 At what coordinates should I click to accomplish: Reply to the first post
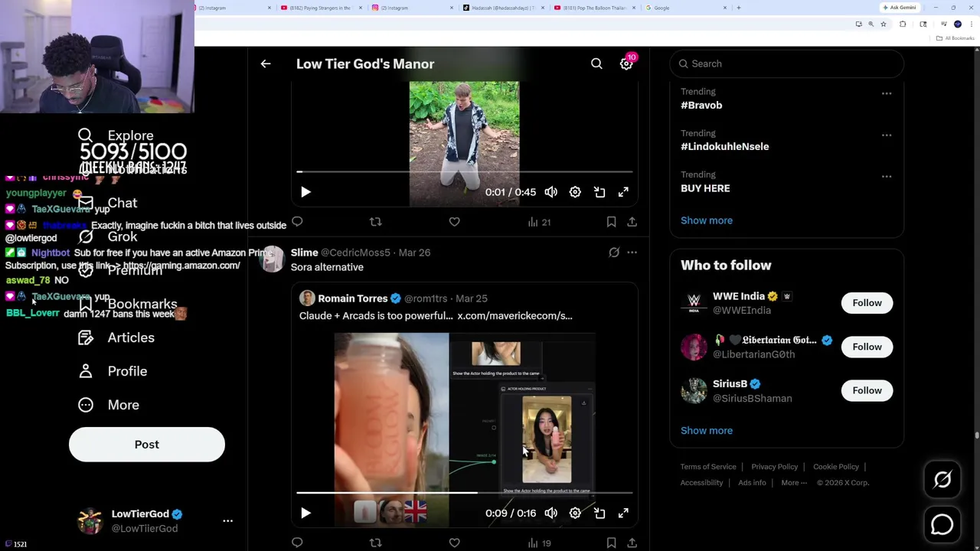297,222
